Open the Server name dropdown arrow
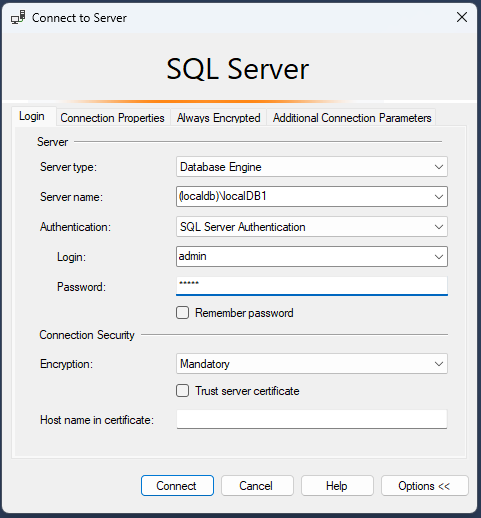 coord(439,197)
